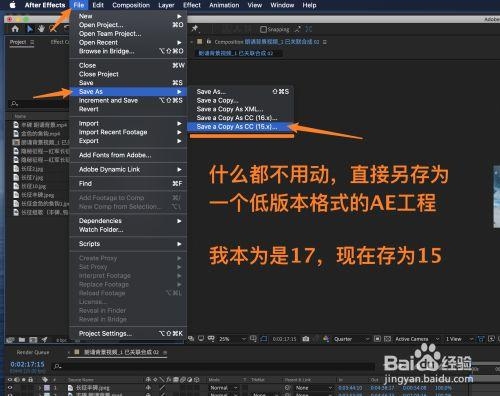500x396 pixels.
Task: Click the New Composition icon in Project panel
Action: 33,340
